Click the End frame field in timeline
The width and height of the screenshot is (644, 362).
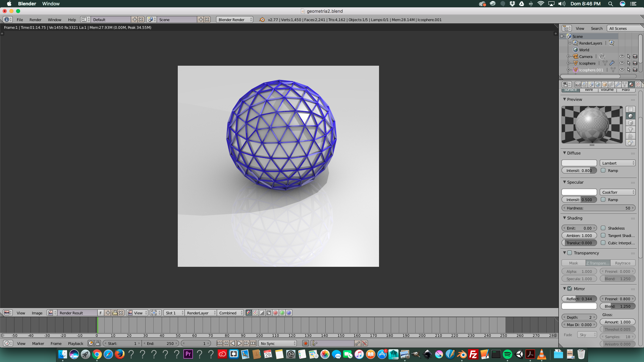tap(161, 343)
